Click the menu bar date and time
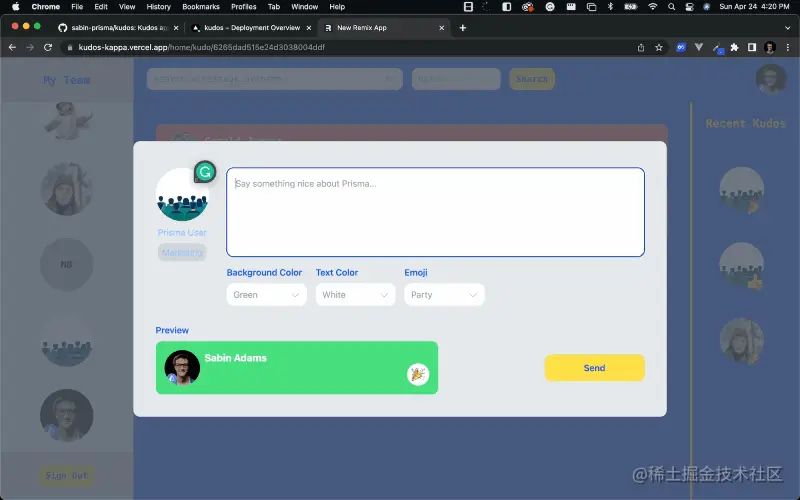This screenshot has height=500, width=800. coord(754,7)
